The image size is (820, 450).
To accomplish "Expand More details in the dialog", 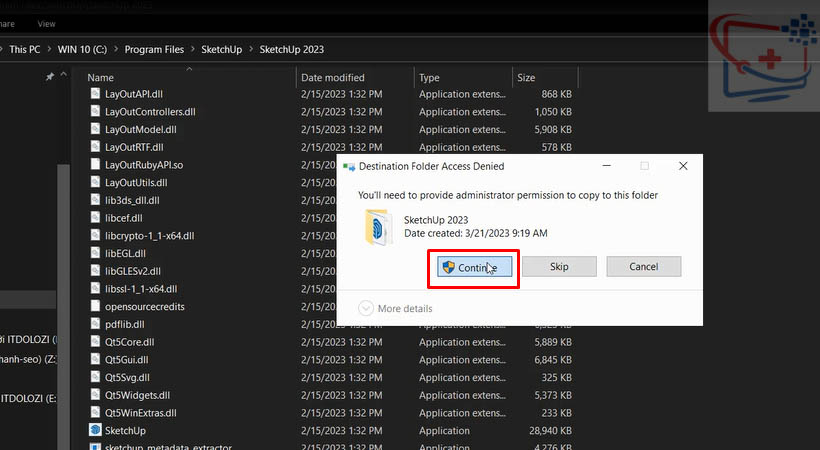I will [366, 309].
